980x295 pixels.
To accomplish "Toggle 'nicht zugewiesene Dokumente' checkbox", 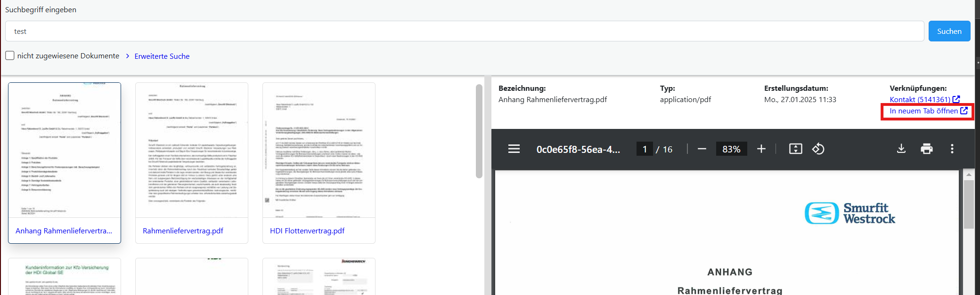I will pyautogui.click(x=10, y=56).
